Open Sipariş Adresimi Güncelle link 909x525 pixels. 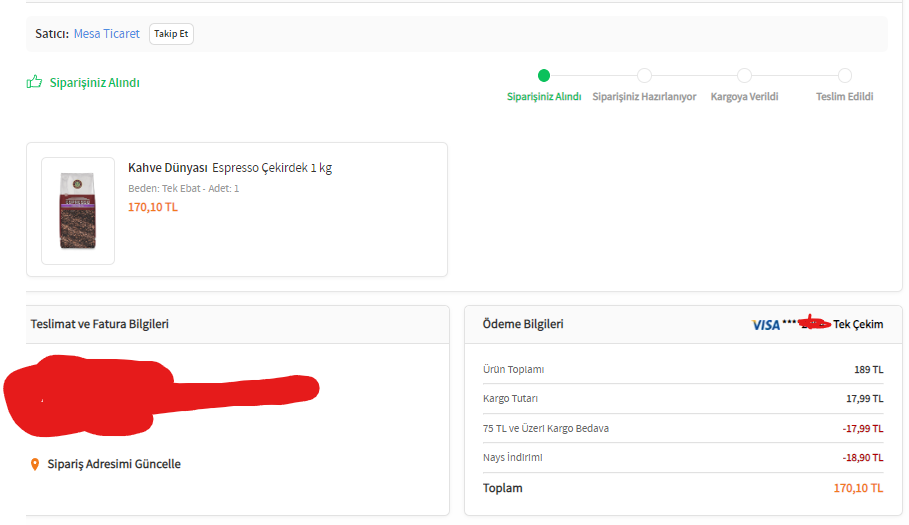pyautogui.click(x=114, y=464)
